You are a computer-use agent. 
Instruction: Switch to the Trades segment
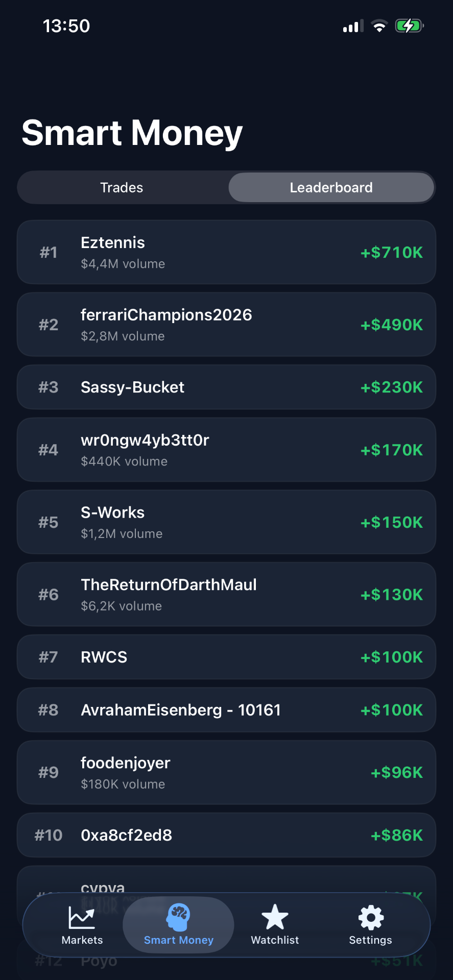(122, 187)
